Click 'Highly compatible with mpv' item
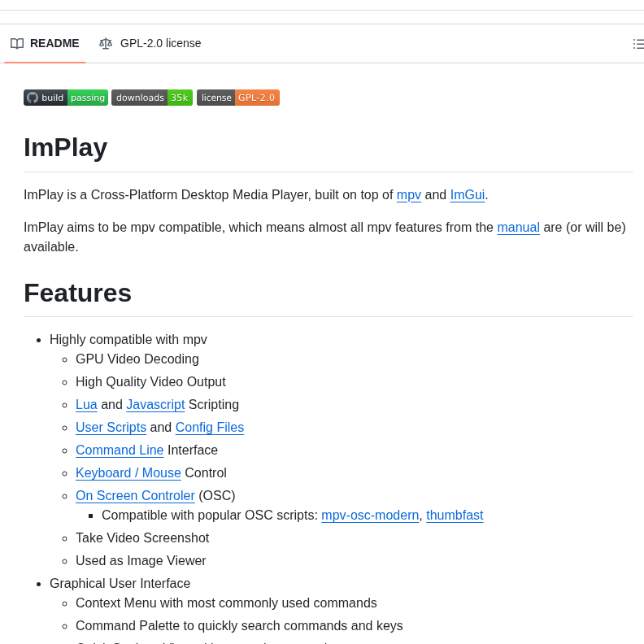 [128, 340]
